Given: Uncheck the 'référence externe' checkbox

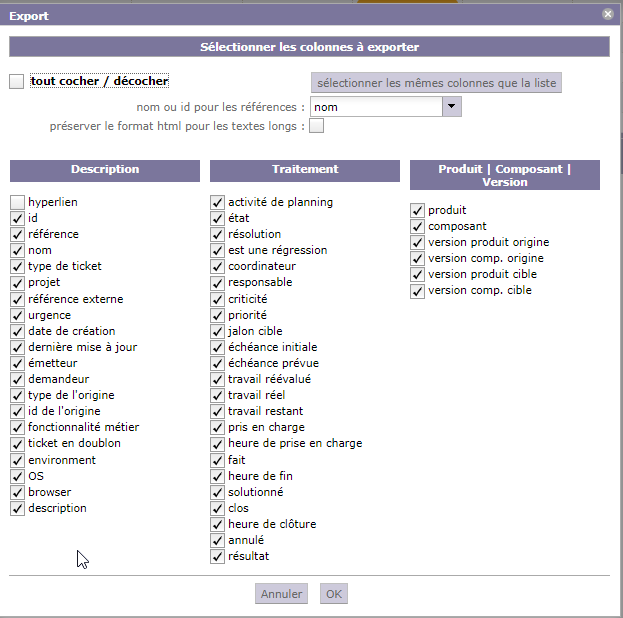Looking at the screenshot, I should (18, 299).
